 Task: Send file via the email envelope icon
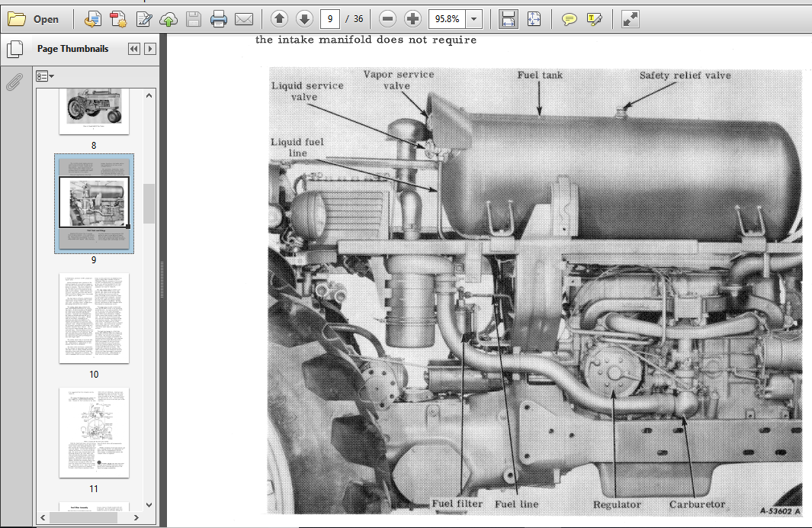[244, 19]
